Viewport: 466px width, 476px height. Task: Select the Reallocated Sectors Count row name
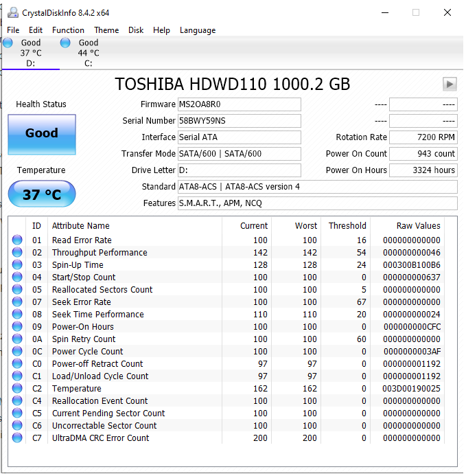(x=102, y=289)
